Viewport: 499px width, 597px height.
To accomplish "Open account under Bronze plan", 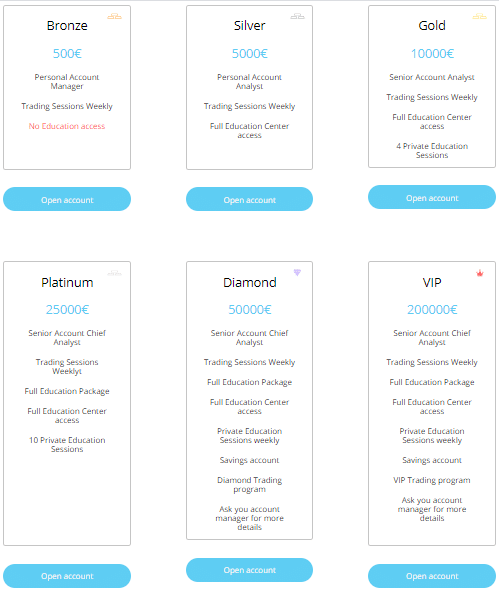I will (x=67, y=199).
